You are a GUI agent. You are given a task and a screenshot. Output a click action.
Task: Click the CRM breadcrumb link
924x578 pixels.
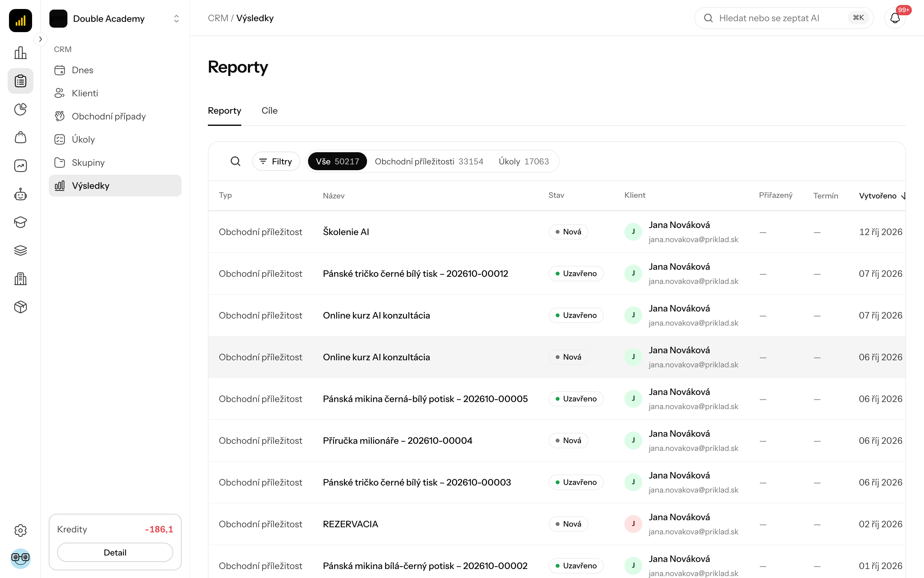[218, 18]
